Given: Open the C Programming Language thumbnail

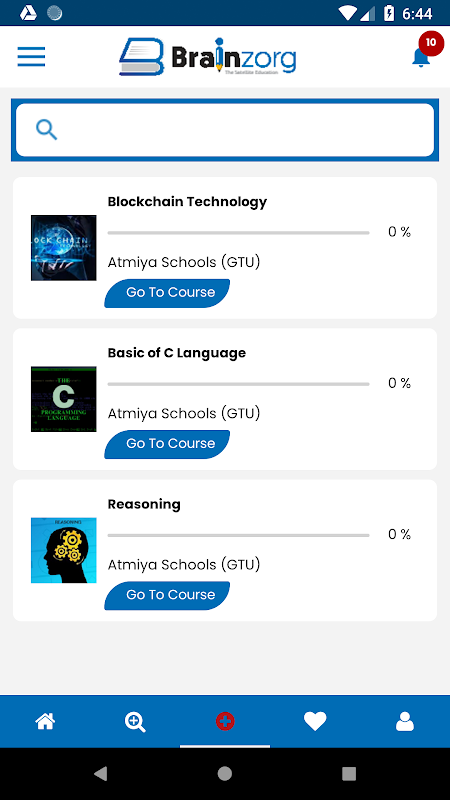Looking at the screenshot, I should [64, 399].
